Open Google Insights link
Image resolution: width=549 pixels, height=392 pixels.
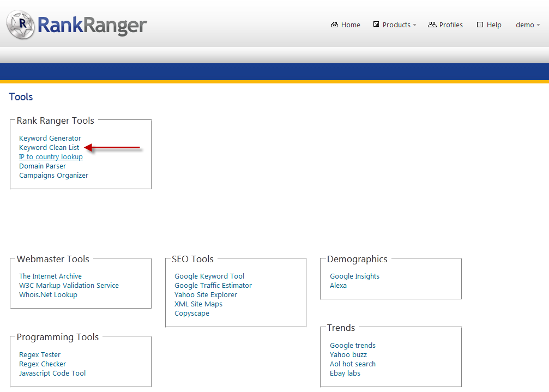click(355, 276)
